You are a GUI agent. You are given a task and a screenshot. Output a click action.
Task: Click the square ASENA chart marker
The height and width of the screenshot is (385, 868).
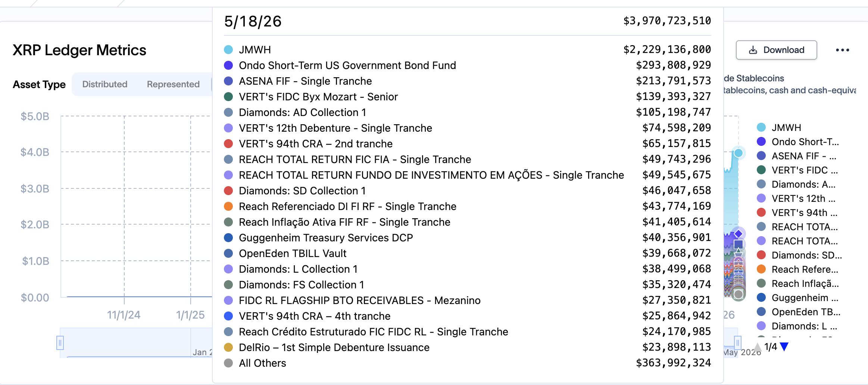tap(738, 244)
